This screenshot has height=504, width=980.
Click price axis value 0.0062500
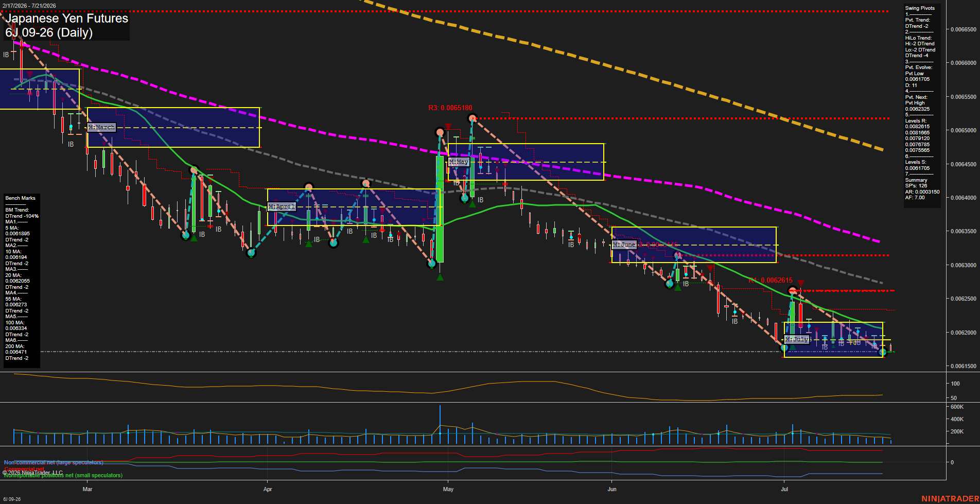(x=963, y=299)
